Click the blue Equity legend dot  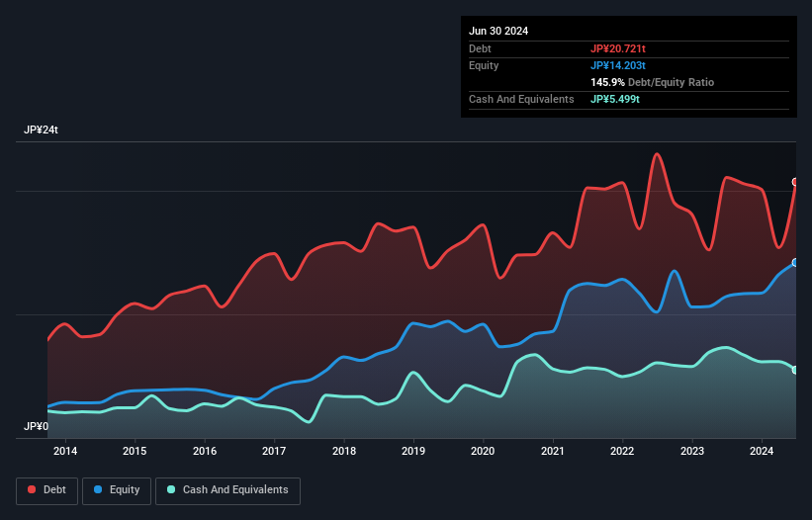click(98, 489)
